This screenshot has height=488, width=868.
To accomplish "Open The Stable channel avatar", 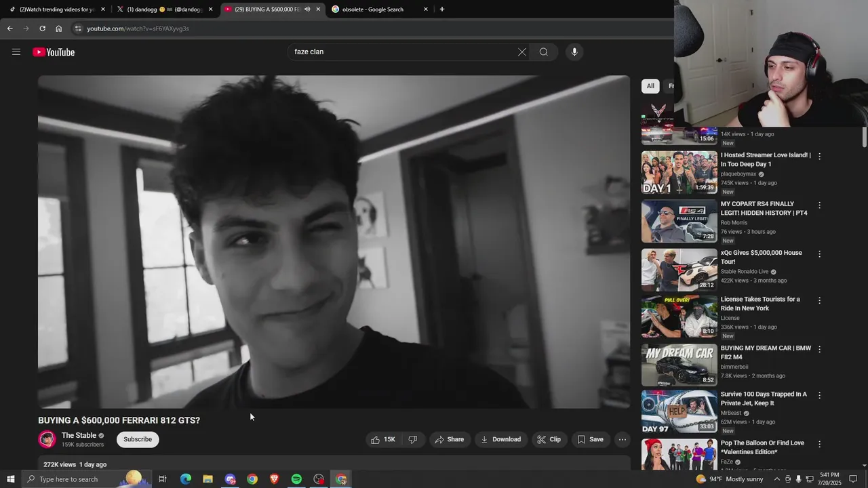I will [x=47, y=439].
